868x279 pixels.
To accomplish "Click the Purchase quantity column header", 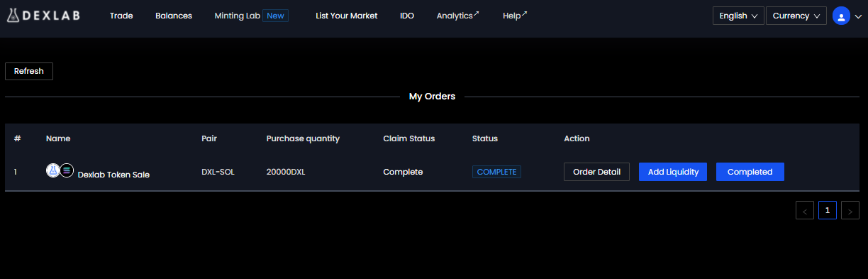I will pos(303,138).
